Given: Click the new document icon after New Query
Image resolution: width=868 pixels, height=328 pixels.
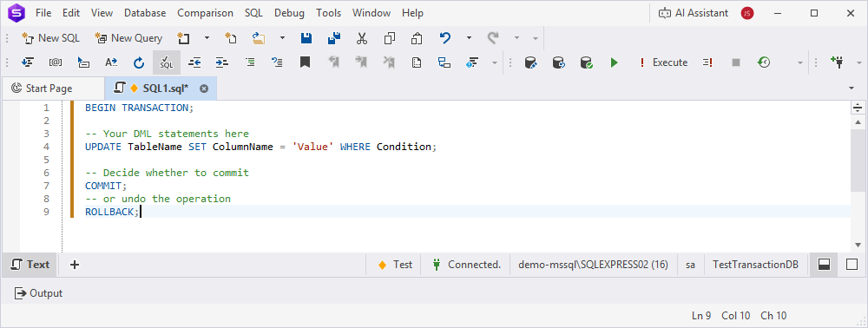Looking at the screenshot, I should click(183, 38).
